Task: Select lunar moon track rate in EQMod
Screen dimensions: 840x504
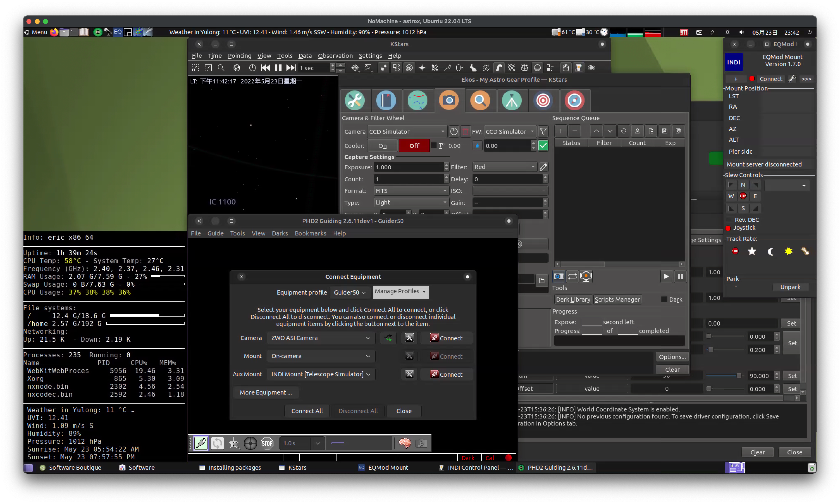Action: coord(770,252)
